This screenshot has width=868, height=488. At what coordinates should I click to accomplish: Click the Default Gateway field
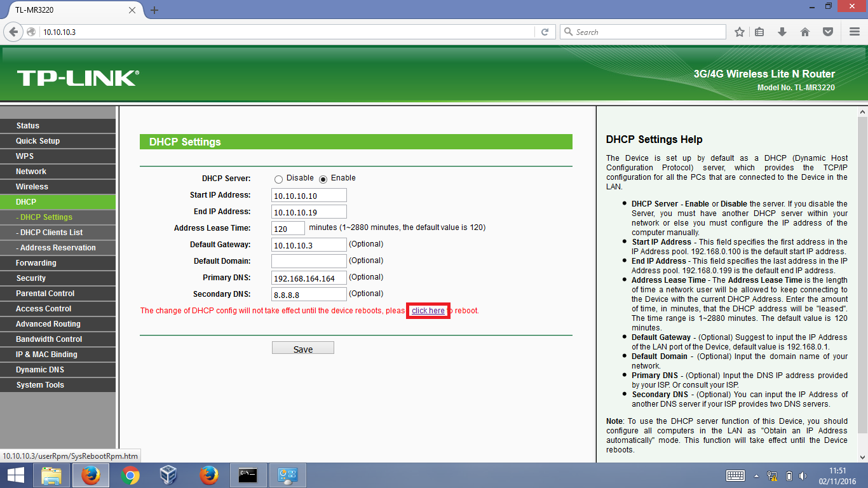tap(309, 245)
